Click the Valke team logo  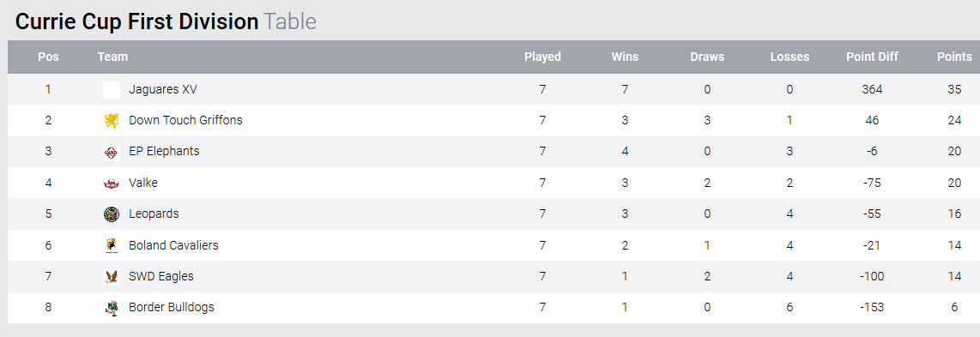[x=112, y=184]
